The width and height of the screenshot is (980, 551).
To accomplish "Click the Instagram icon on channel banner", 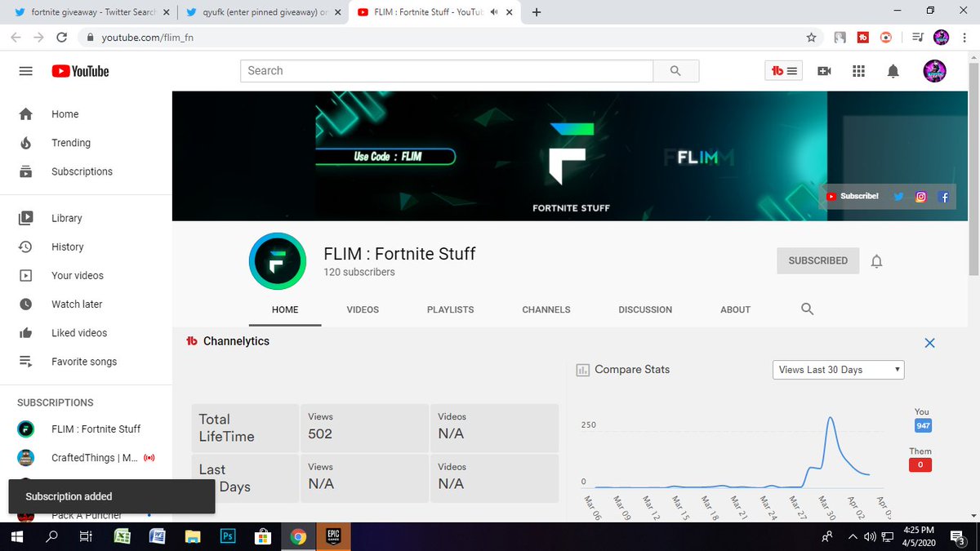I will (921, 197).
